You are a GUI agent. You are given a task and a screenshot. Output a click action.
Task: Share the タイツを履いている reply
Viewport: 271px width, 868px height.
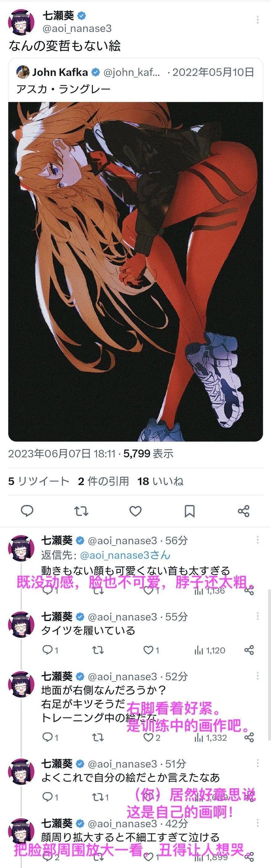(249, 650)
